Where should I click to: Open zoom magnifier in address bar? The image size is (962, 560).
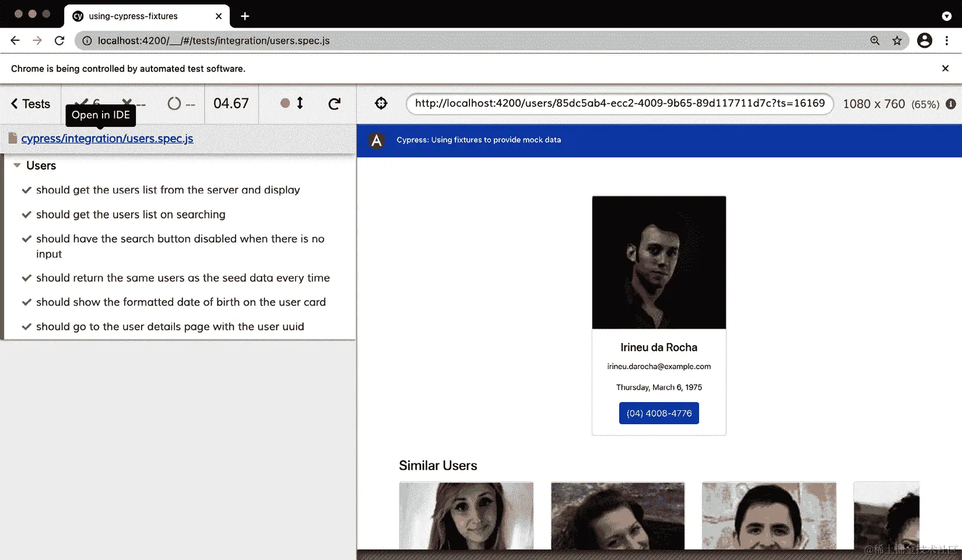[875, 41]
